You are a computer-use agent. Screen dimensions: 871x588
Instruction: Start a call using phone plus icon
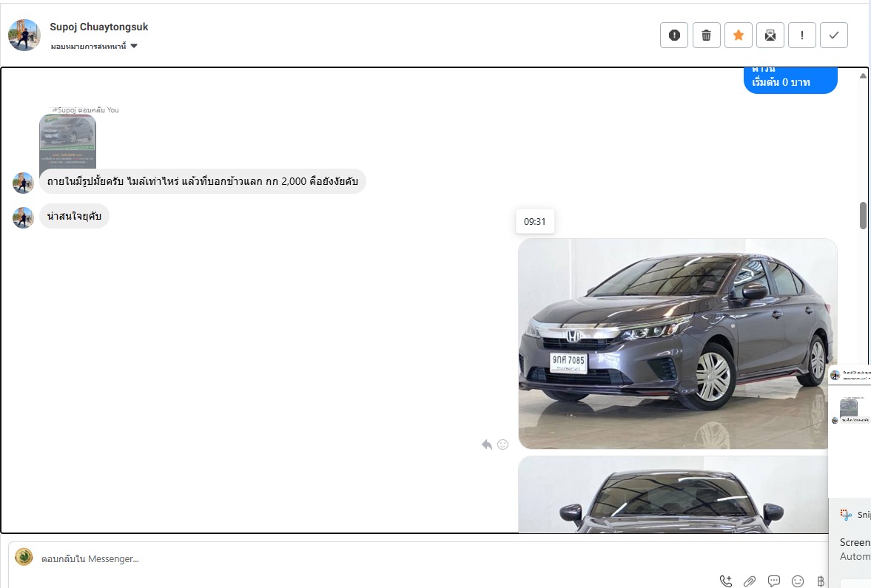[x=725, y=581]
